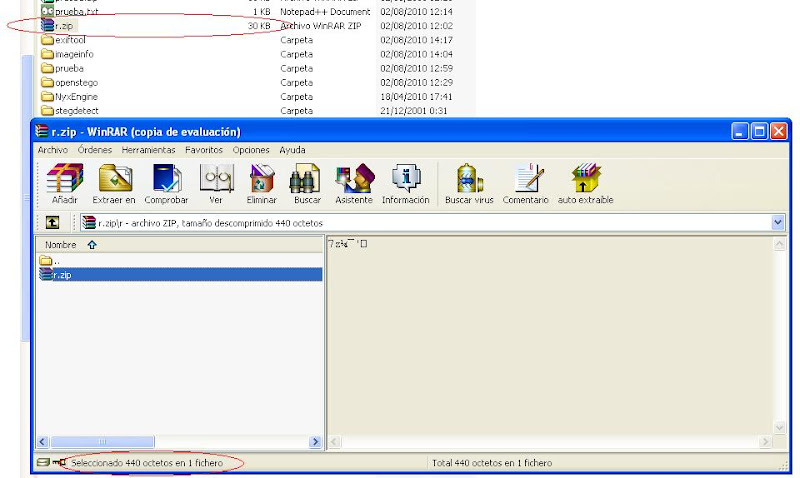Select NyxEngine folder icon in Explorer
This screenshot has width=800, height=478.
click(x=47, y=96)
